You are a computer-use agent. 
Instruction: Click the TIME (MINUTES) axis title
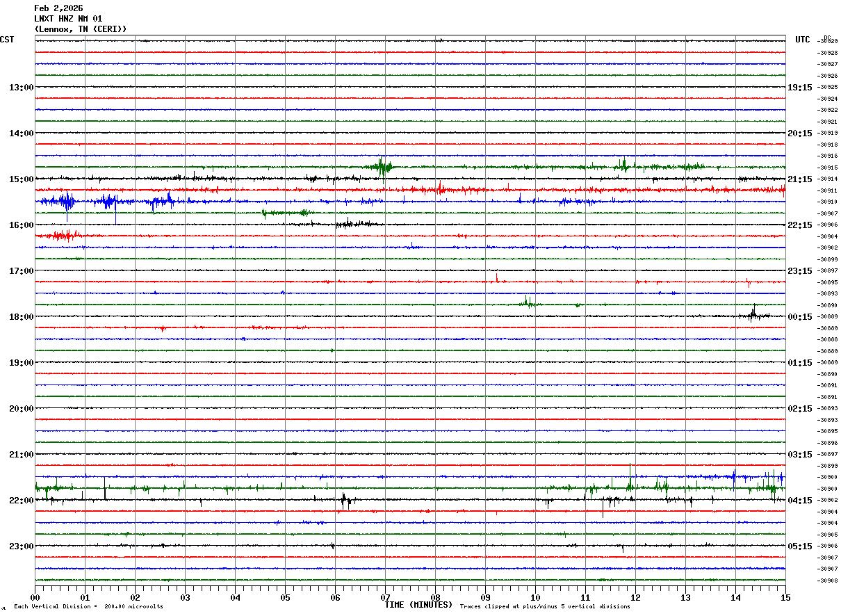[x=418, y=605]
